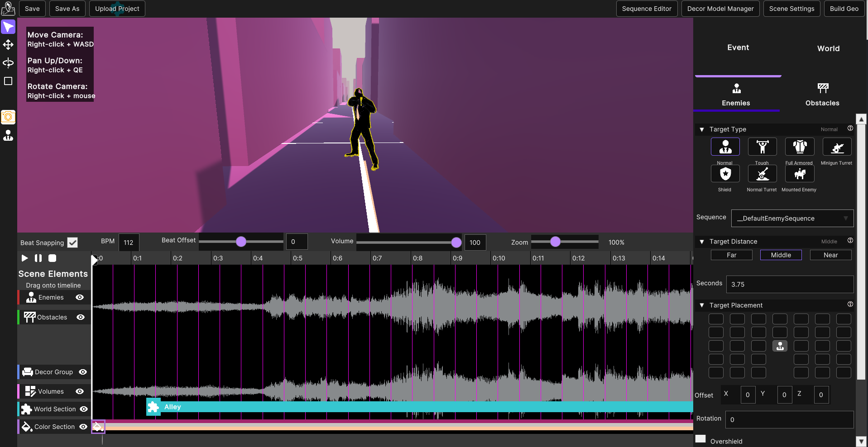Select the Shield enemy type
This screenshot has width=868, height=447.
pos(725,174)
